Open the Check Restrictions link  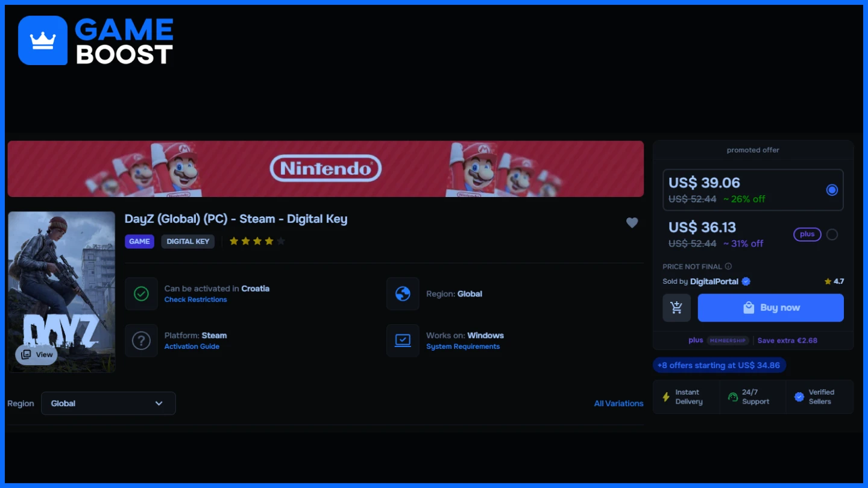click(195, 299)
